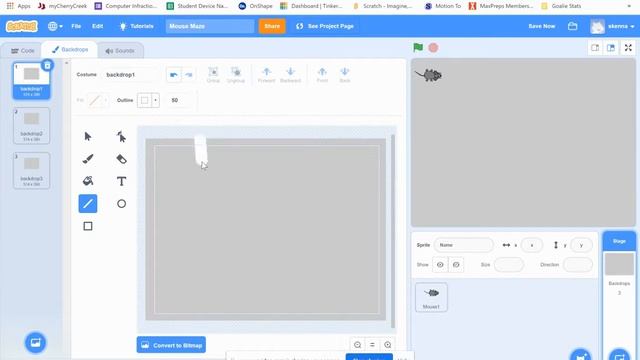Viewport: 640px width, 360px height.
Task: Switch to small stage layout
Action: click(x=595, y=48)
